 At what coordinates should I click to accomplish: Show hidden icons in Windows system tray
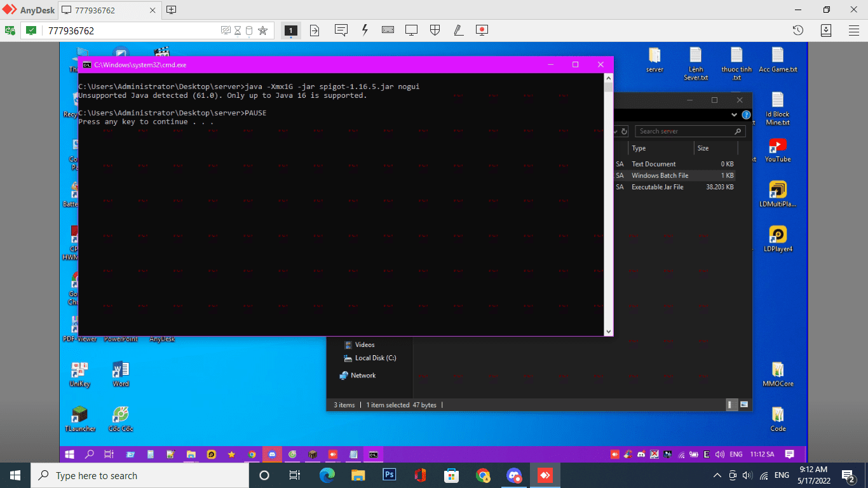coord(717,475)
